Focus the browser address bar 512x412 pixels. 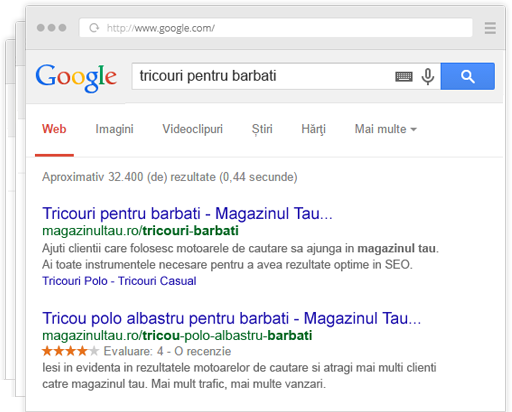276,28
